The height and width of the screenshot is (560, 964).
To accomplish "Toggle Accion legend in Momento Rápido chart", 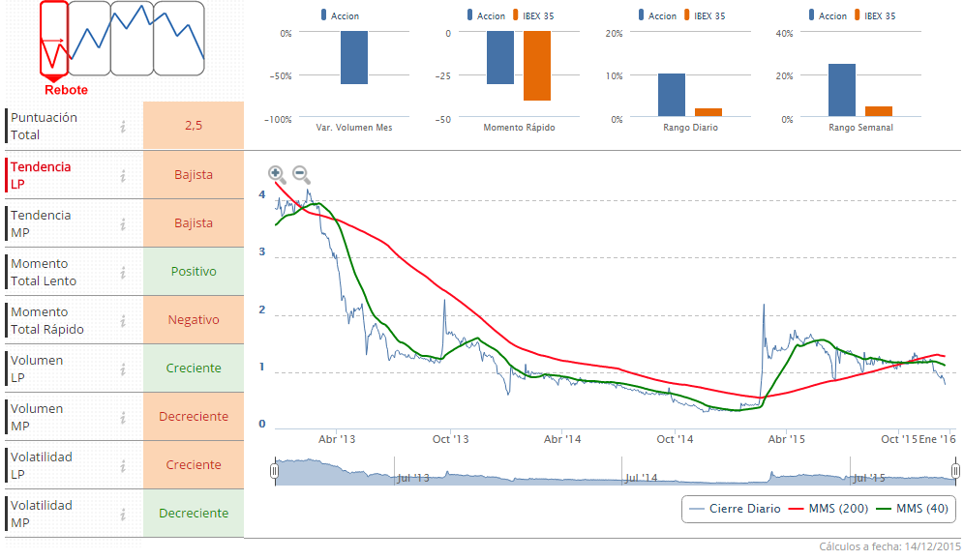I will [x=486, y=15].
